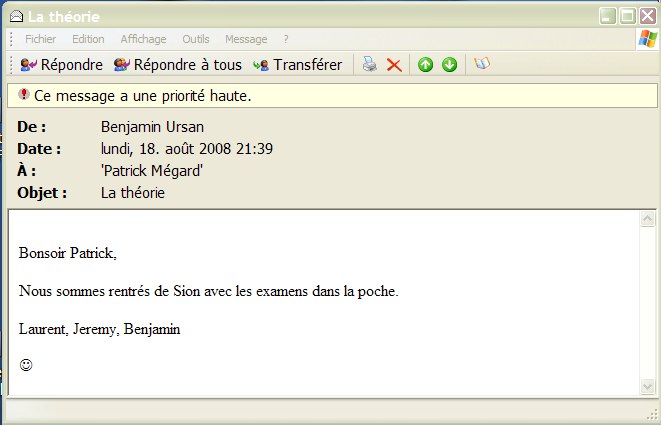Click the menu bar grip handle
The width and height of the screenshot is (661, 425).
pos(11,39)
